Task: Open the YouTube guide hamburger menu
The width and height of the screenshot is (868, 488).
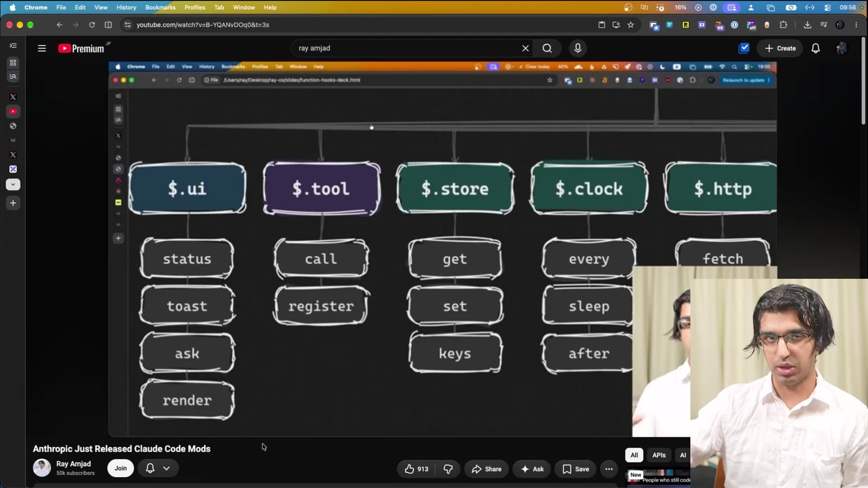Action: (x=42, y=48)
